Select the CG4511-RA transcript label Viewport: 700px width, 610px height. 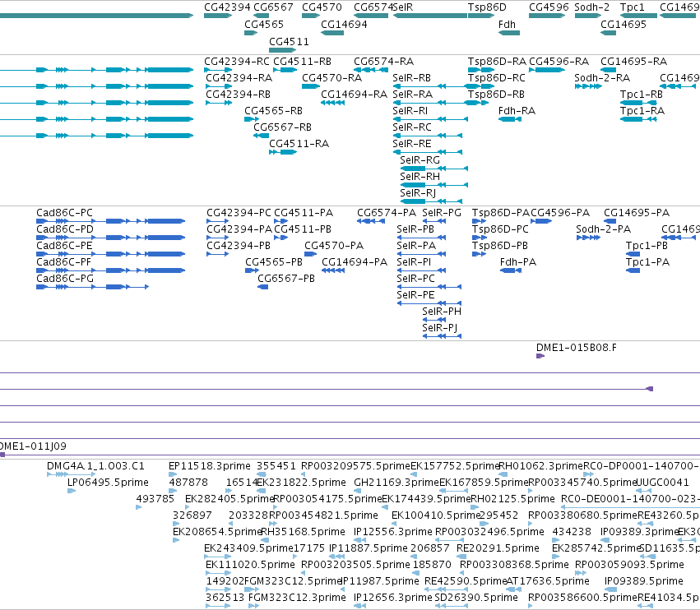[299, 143]
